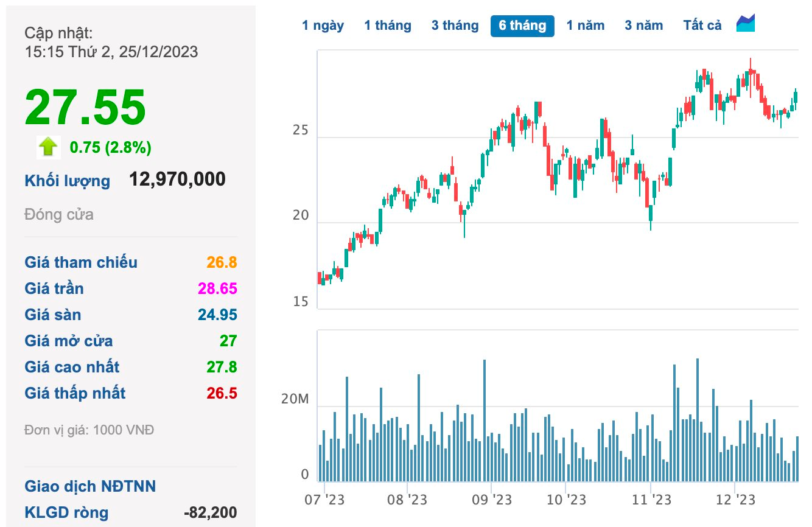Click the current price 27.55
The width and height of the screenshot is (812, 527).
pos(85,108)
